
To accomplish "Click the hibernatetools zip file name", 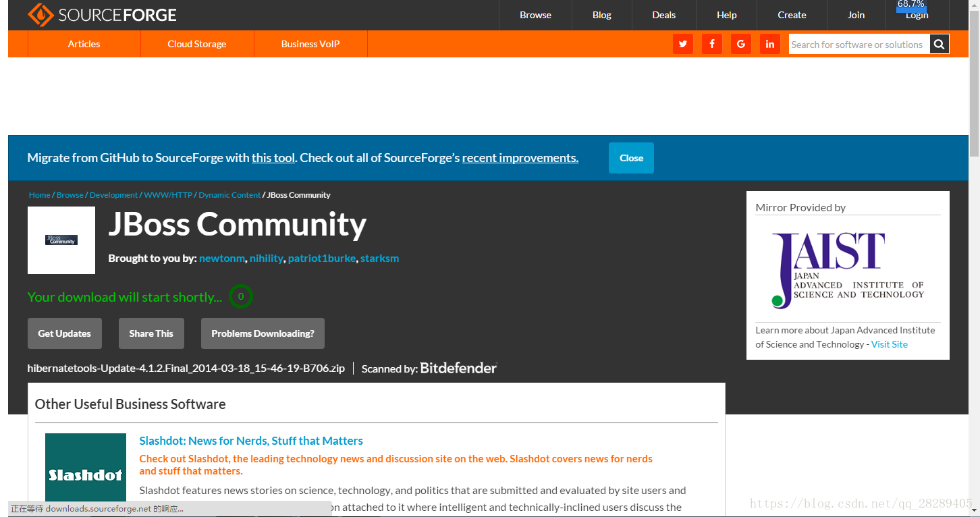I will pyautogui.click(x=186, y=369).
